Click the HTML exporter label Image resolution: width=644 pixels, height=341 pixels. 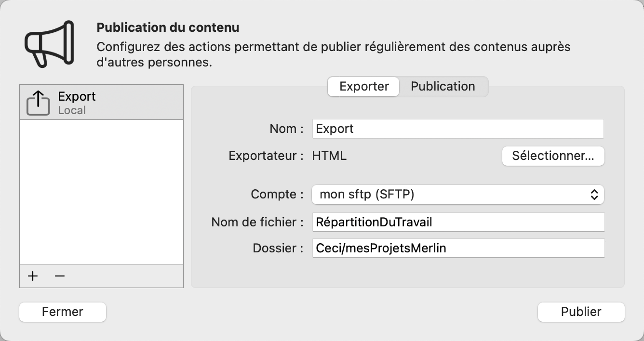(x=329, y=156)
